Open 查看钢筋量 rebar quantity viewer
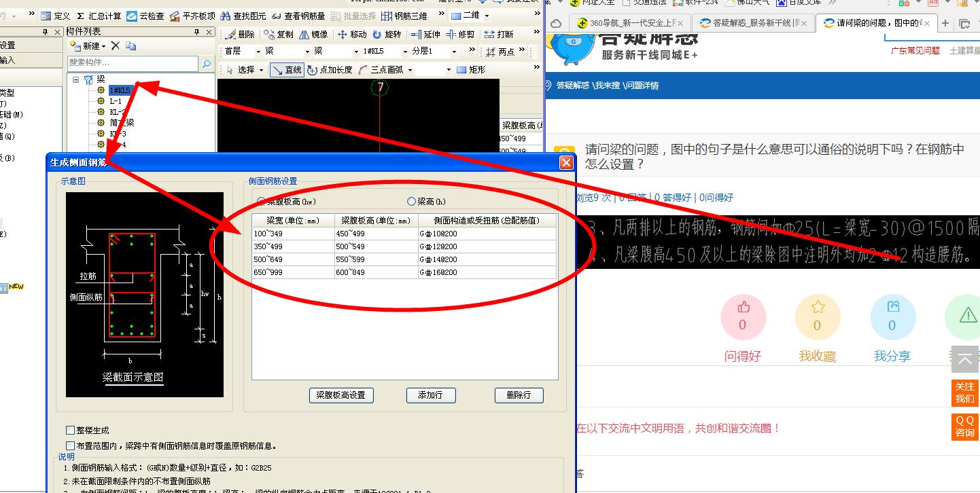Screen dimensions: 980x493 click(298, 16)
